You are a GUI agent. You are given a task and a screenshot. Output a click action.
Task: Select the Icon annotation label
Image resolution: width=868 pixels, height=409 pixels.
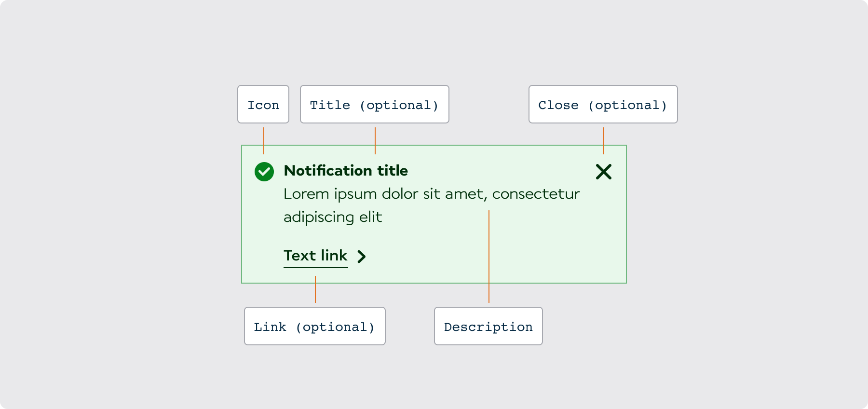[x=263, y=105]
